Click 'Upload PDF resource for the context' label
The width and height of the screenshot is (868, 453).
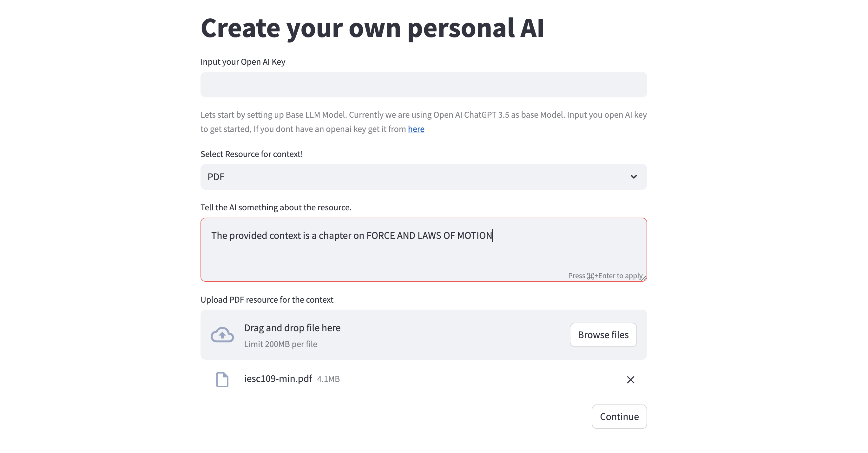[267, 300]
